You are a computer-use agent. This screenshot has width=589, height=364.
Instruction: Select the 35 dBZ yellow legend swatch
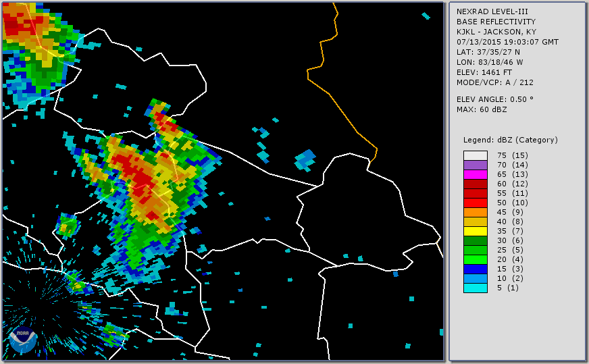click(x=475, y=231)
